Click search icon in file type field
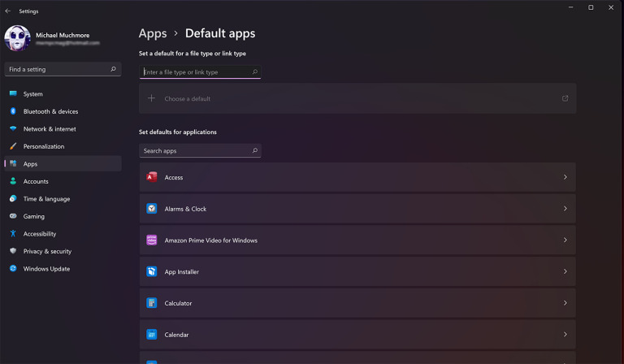Image resolution: width=624 pixels, height=364 pixels. pos(254,72)
